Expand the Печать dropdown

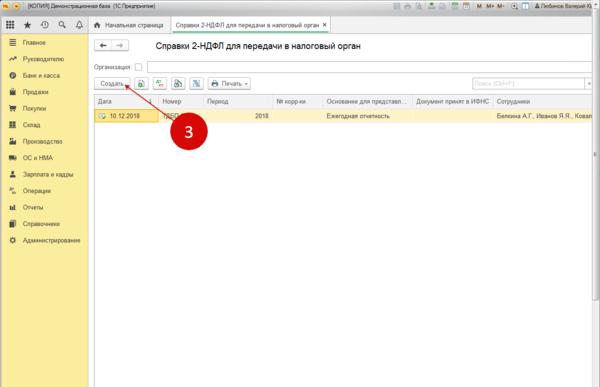229,83
